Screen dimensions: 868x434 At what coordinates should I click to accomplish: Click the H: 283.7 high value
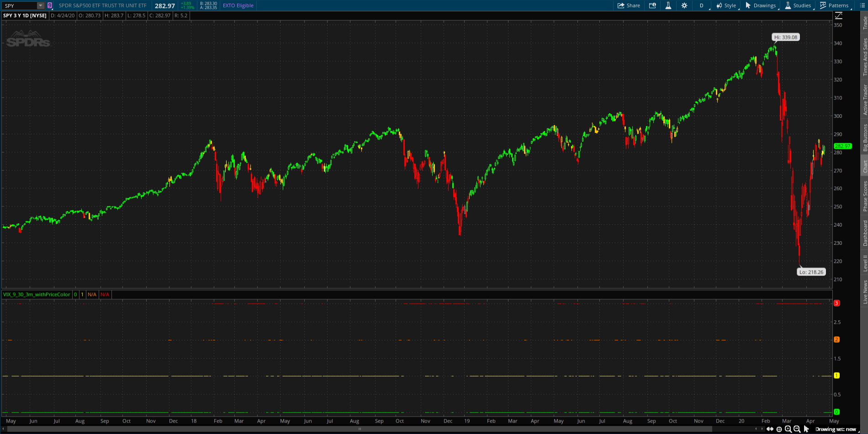(x=114, y=16)
